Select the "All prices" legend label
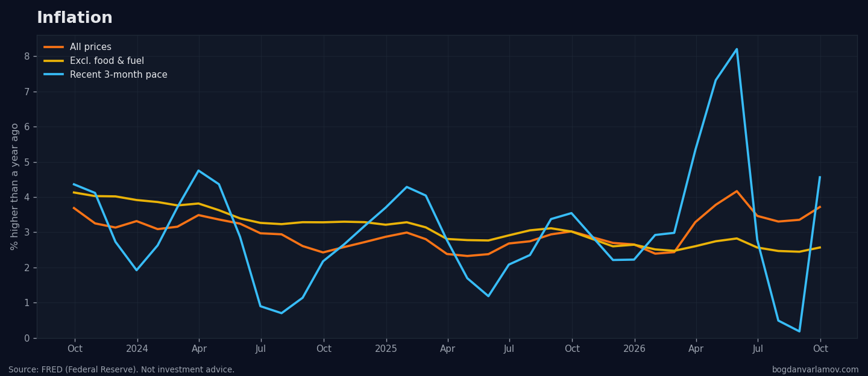The image size is (868, 376). [90, 47]
